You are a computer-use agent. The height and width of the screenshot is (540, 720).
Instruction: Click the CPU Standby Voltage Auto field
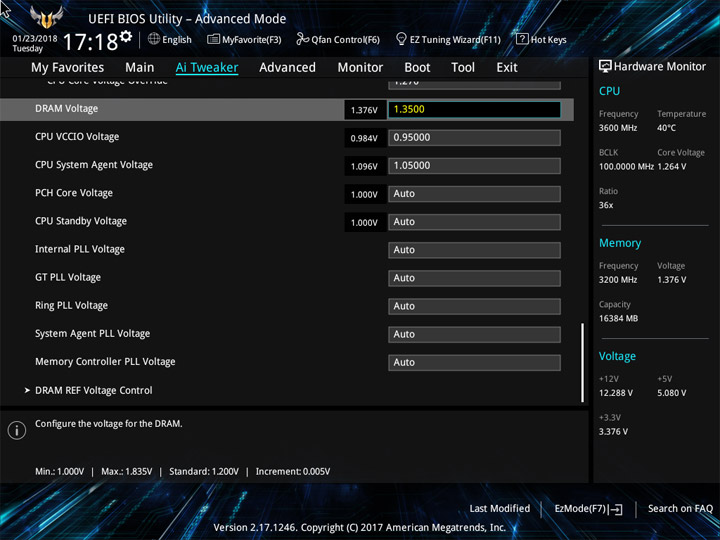pyautogui.click(x=474, y=222)
